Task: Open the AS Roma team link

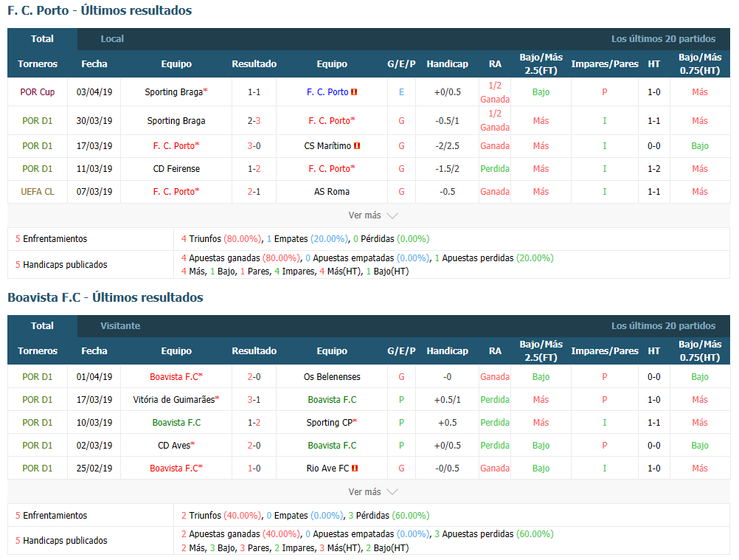Action: pos(332,192)
